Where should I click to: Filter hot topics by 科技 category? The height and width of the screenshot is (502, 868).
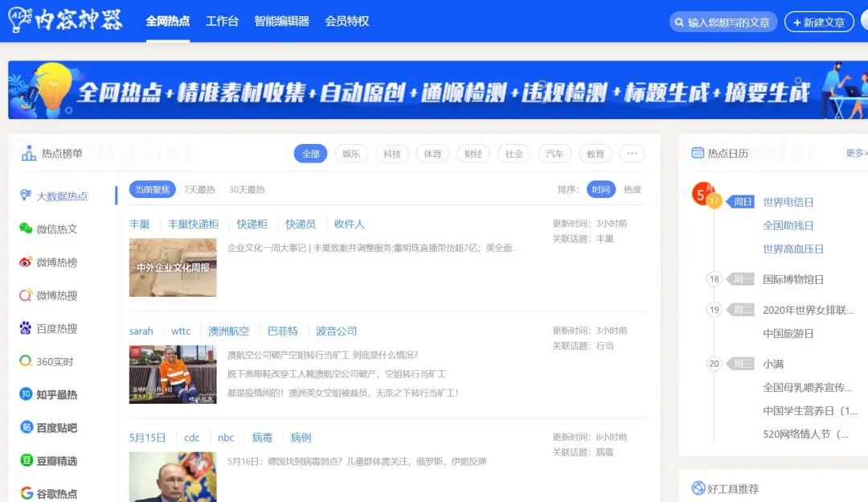(x=391, y=154)
